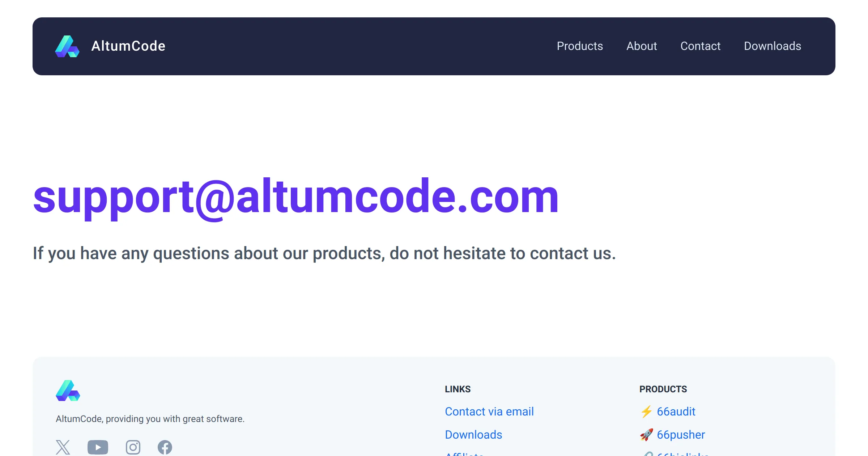The width and height of the screenshot is (868, 456).
Task: Open the Instagram social icon
Action: click(133, 447)
